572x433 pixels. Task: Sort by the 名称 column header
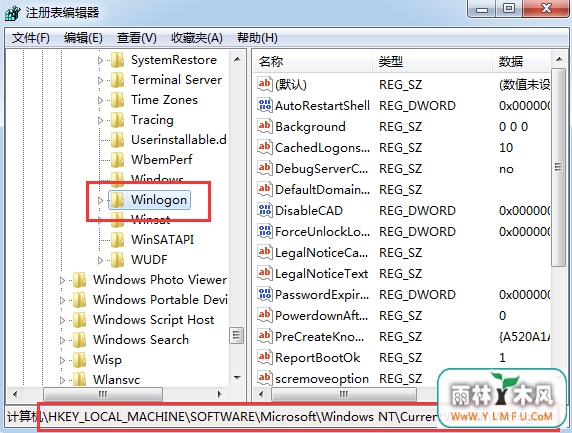(313, 61)
